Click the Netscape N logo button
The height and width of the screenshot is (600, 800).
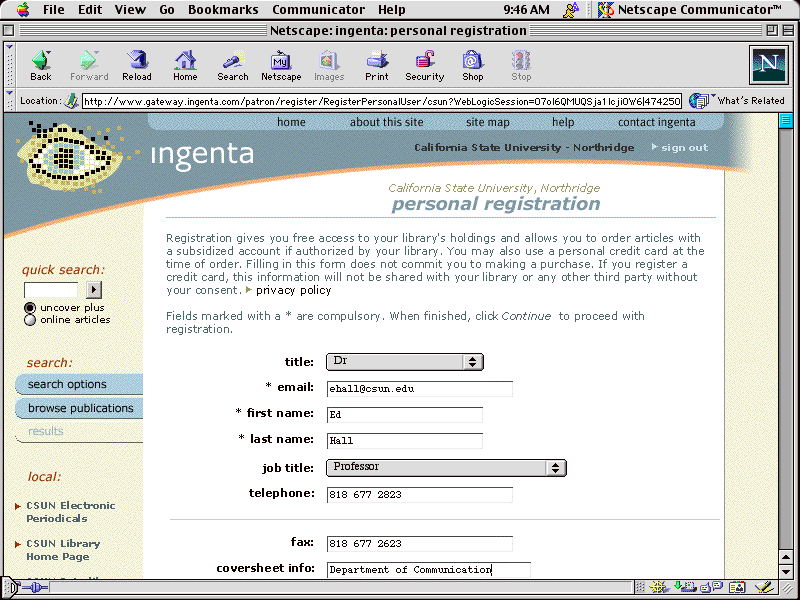tap(768, 65)
